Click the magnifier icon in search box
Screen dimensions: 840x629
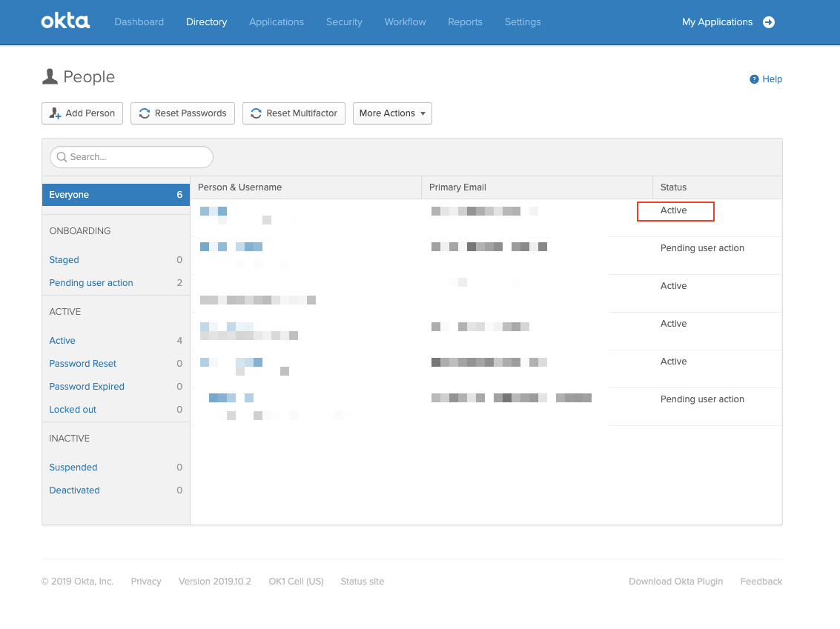coord(62,157)
